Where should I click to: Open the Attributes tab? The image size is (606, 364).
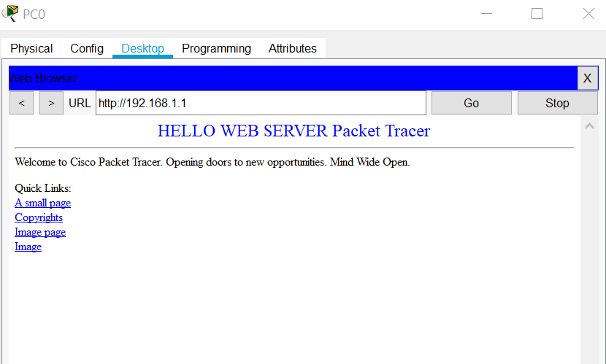pos(293,48)
